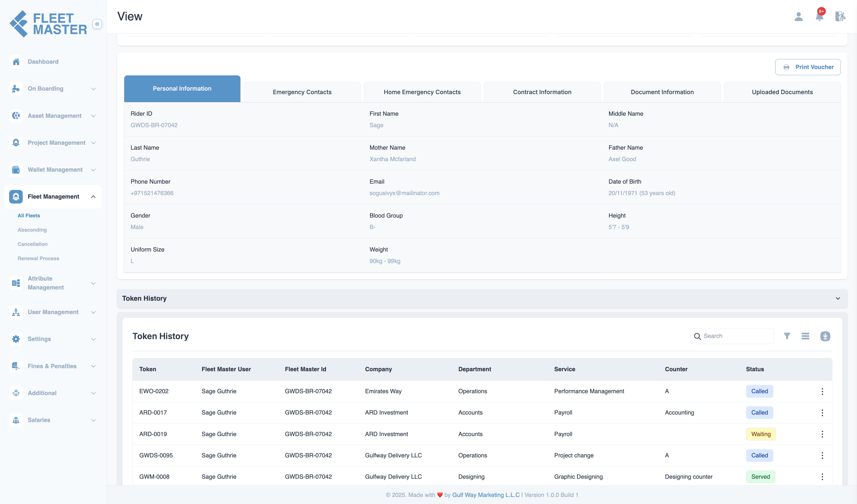Viewport: 857px width, 504px height.
Task: Open the Cancellation submenu item
Action: point(33,244)
